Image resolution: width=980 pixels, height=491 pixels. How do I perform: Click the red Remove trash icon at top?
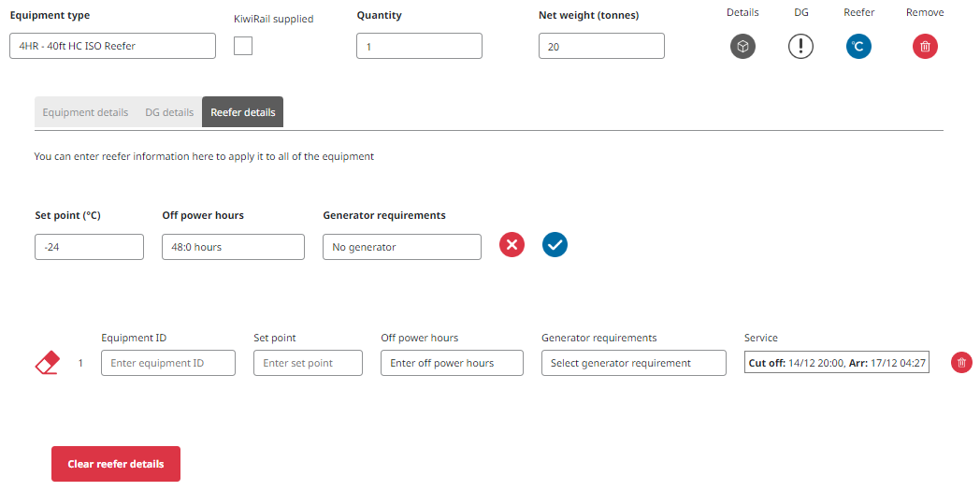click(925, 46)
